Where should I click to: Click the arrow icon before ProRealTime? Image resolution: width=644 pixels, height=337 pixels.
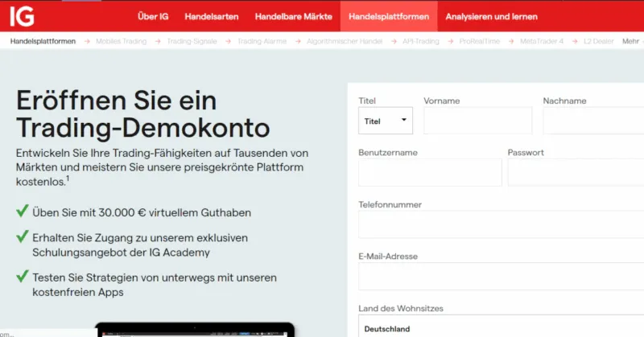pyautogui.click(x=451, y=42)
